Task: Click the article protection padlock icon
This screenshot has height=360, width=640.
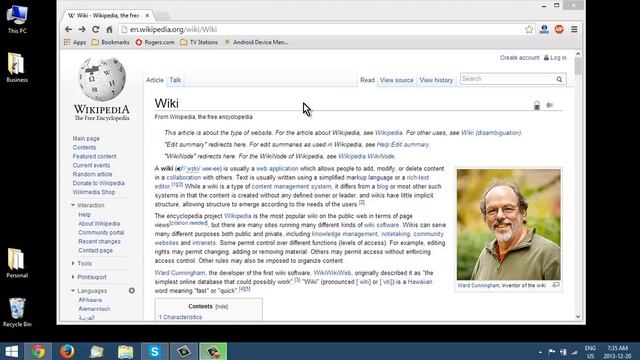Action: 537,105
